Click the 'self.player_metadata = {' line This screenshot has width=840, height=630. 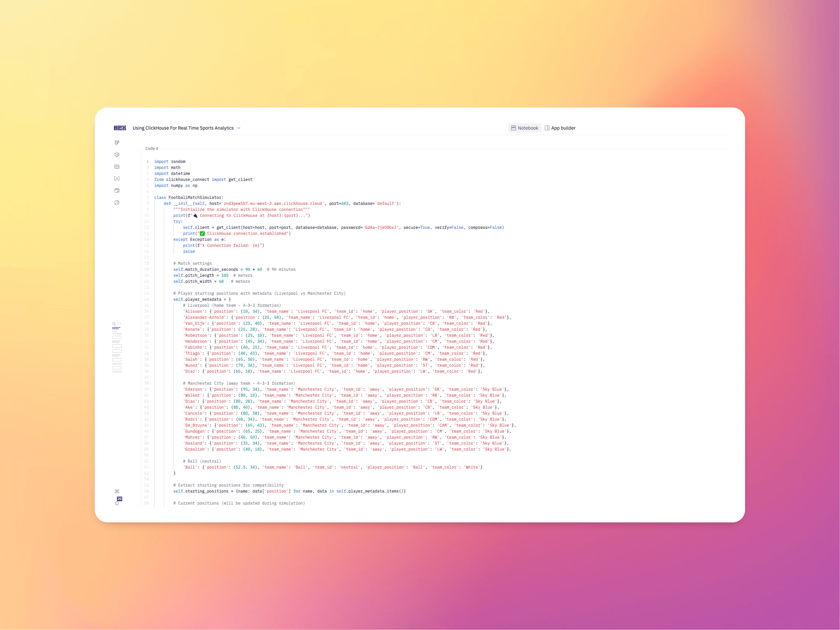202,300
